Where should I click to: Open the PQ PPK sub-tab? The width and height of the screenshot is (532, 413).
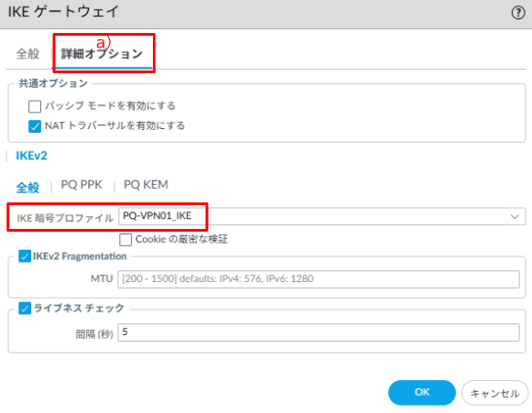click(81, 185)
